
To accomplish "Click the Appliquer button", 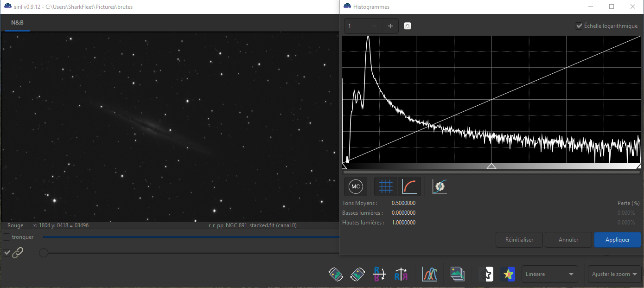I will [x=618, y=240].
